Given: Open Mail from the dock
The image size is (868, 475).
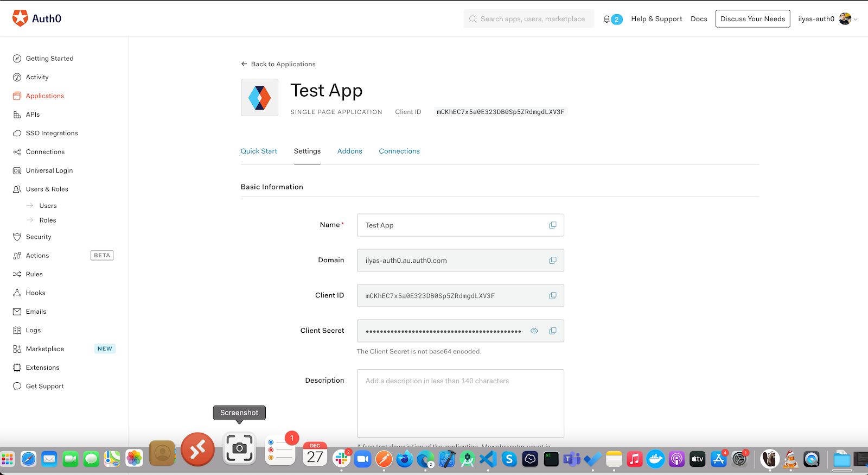Looking at the screenshot, I should 49,459.
